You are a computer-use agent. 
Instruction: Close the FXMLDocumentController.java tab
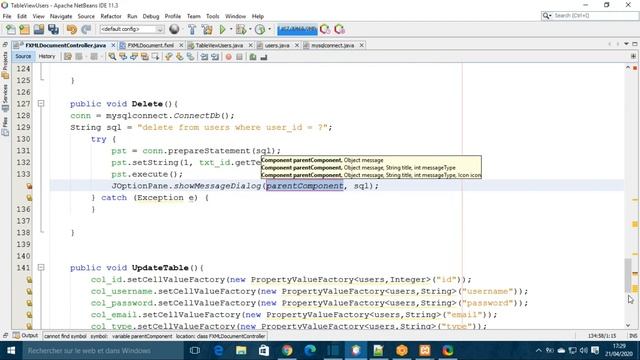(113, 45)
